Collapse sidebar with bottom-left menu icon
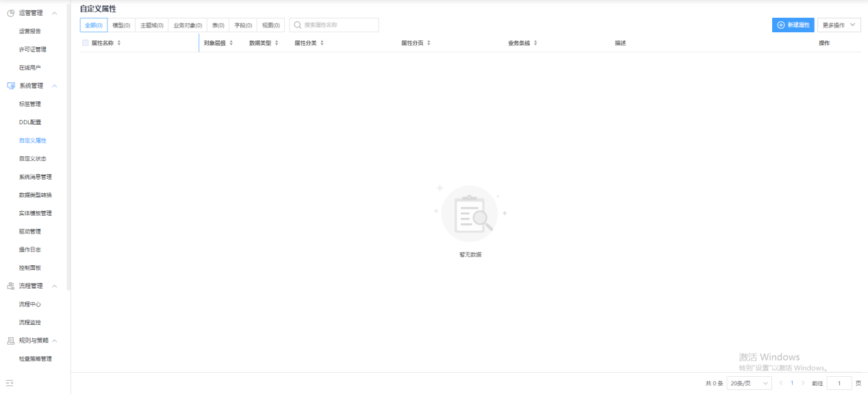 pyautogui.click(x=10, y=383)
